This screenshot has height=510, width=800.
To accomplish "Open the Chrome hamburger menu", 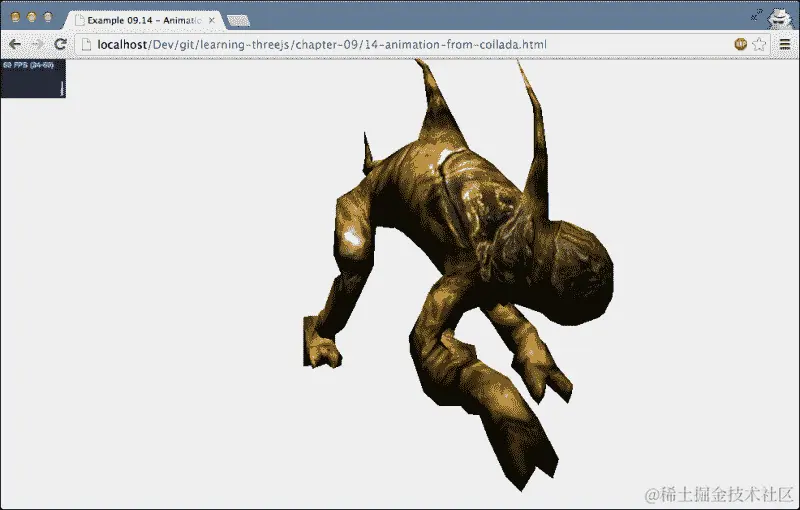I will [785, 44].
